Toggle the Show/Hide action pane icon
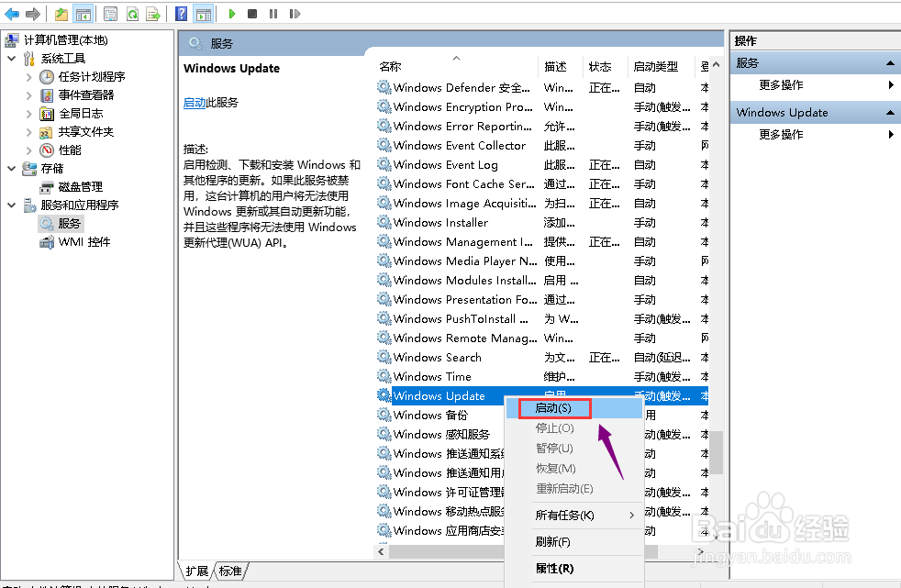901x588 pixels. click(x=204, y=14)
